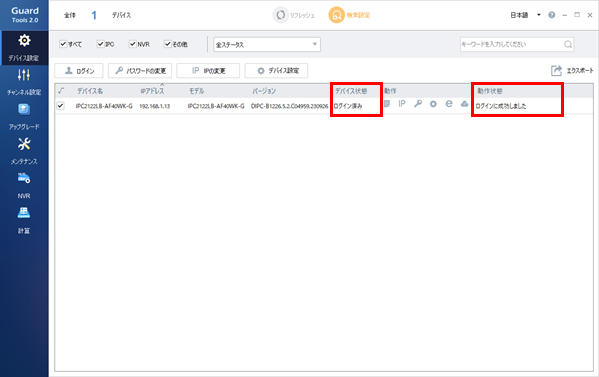Open the デバイス設定 sidebar section

click(x=24, y=48)
